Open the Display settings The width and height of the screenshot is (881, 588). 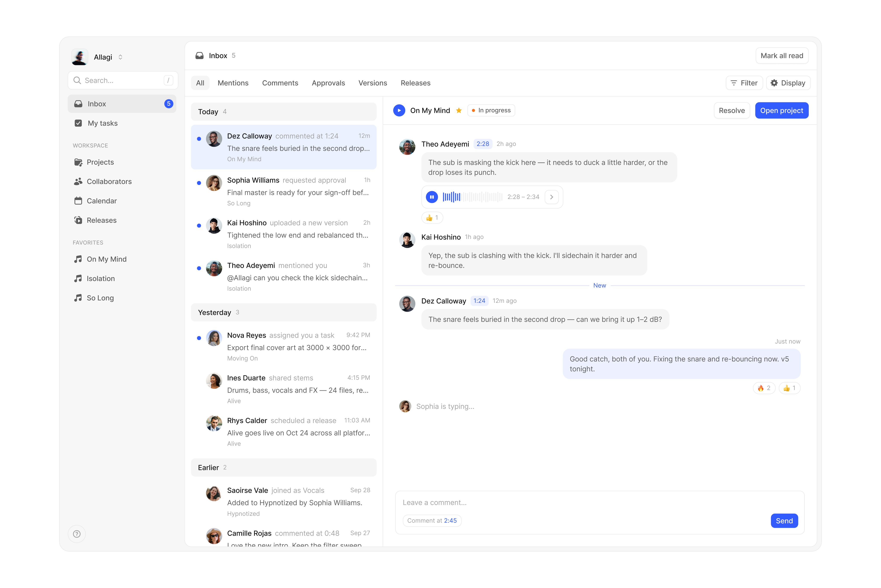[788, 83]
